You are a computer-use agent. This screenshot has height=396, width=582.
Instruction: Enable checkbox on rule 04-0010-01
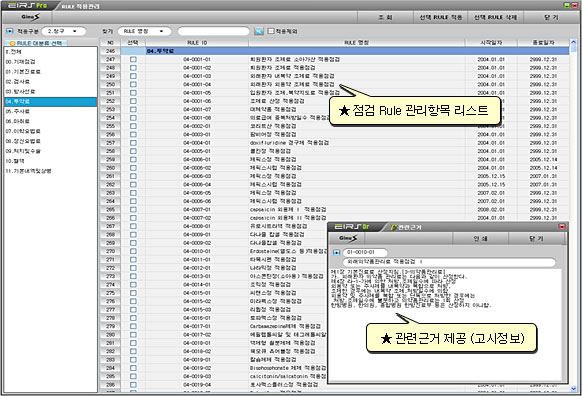[x=133, y=251]
